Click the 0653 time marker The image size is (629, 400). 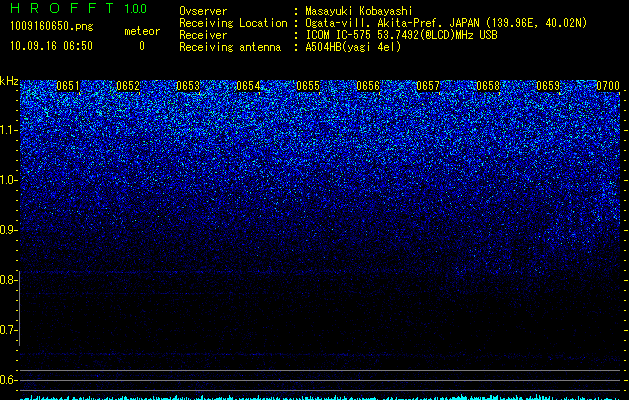pyautogui.click(x=188, y=86)
